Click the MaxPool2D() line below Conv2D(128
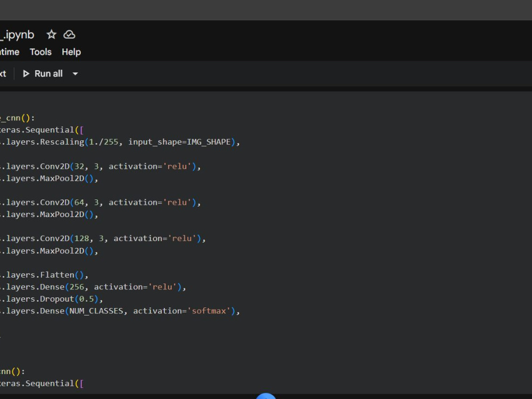532x399 pixels. [49, 251]
